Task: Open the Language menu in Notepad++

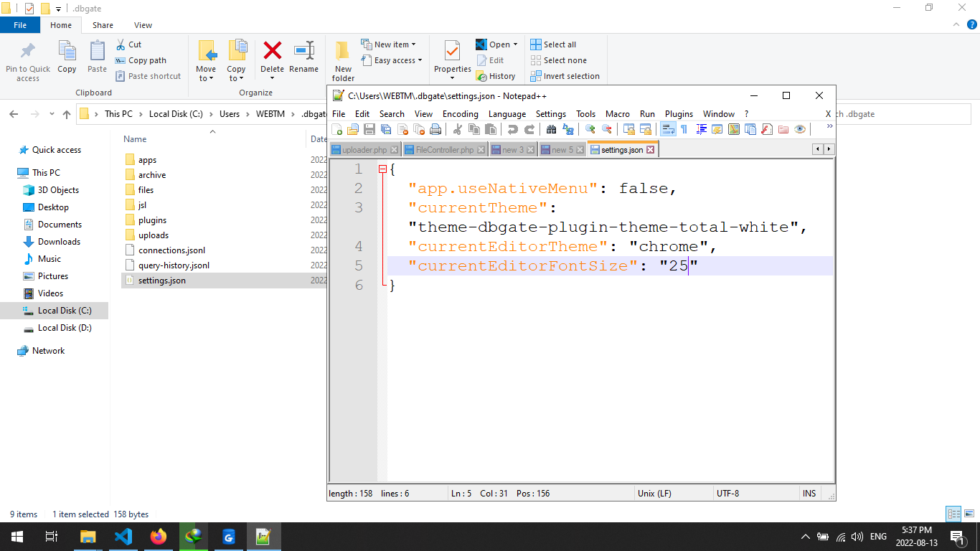Action: (x=507, y=114)
